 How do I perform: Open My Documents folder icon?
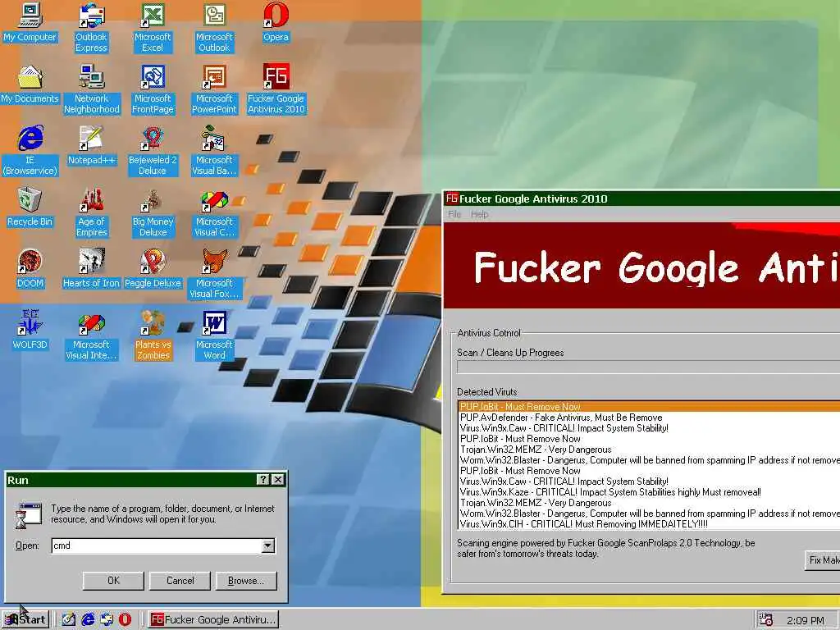30,84
